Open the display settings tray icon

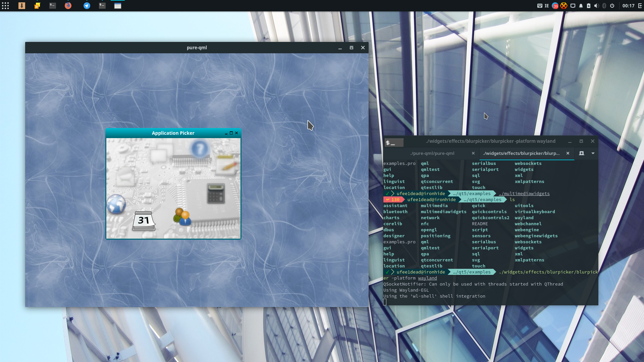(573, 6)
